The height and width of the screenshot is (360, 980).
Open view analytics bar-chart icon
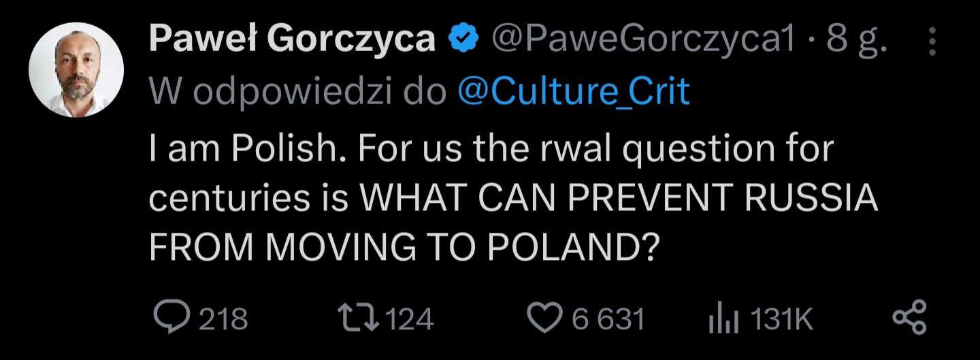coord(723,319)
